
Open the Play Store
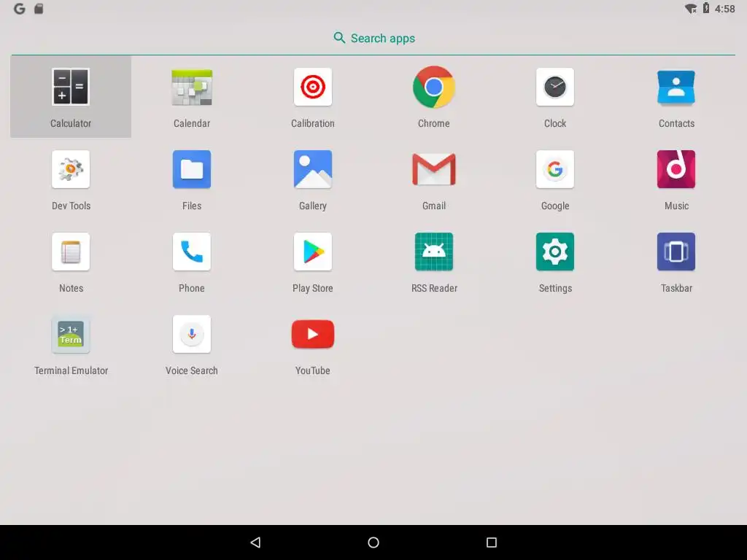(312, 252)
